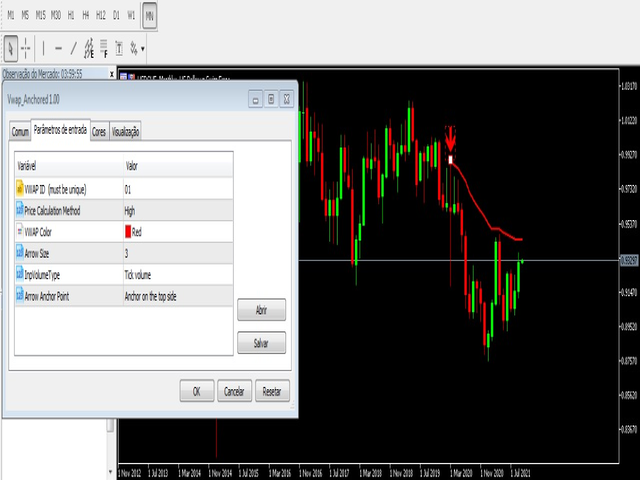Click the Market Watch panel scrollbar down arrow

tap(110, 472)
